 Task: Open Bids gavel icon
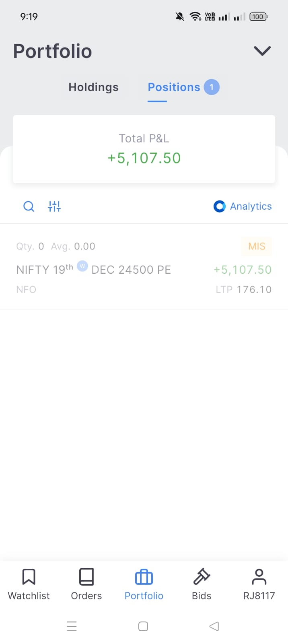pos(202,577)
